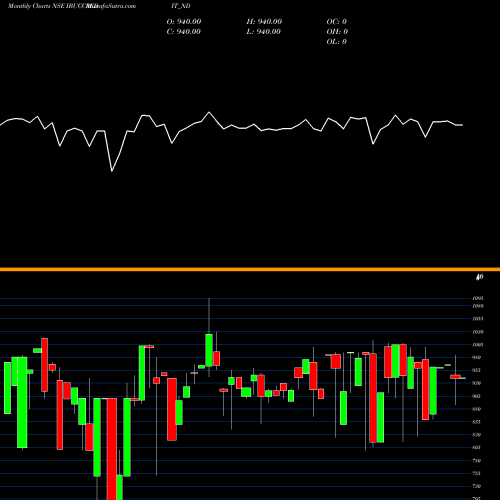This screenshot has height=500, width=500.
Task: Select the low price text L: 940.00
Action: click(263, 32)
